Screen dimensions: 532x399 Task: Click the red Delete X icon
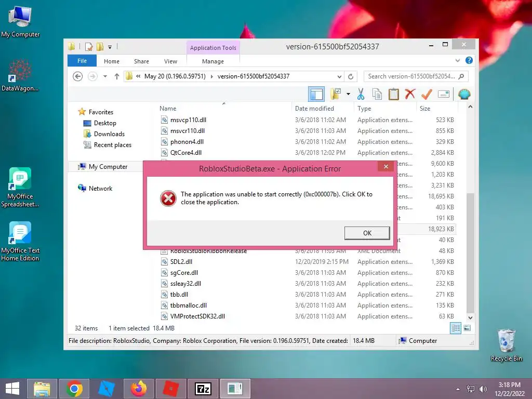pyautogui.click(x=410, y=94)
